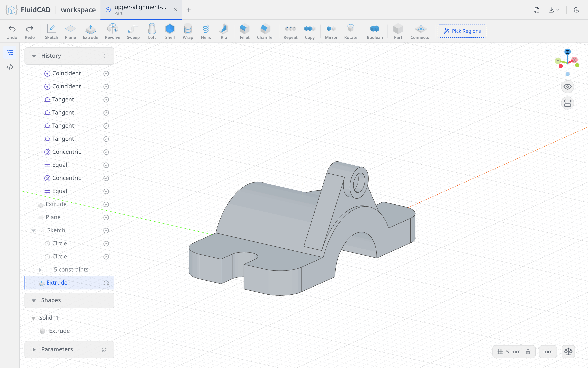Image resolution: width=588 pixels, height=368 pixels.
Task: Collapse the Sketch tree node
Action: tap(33, 230)
